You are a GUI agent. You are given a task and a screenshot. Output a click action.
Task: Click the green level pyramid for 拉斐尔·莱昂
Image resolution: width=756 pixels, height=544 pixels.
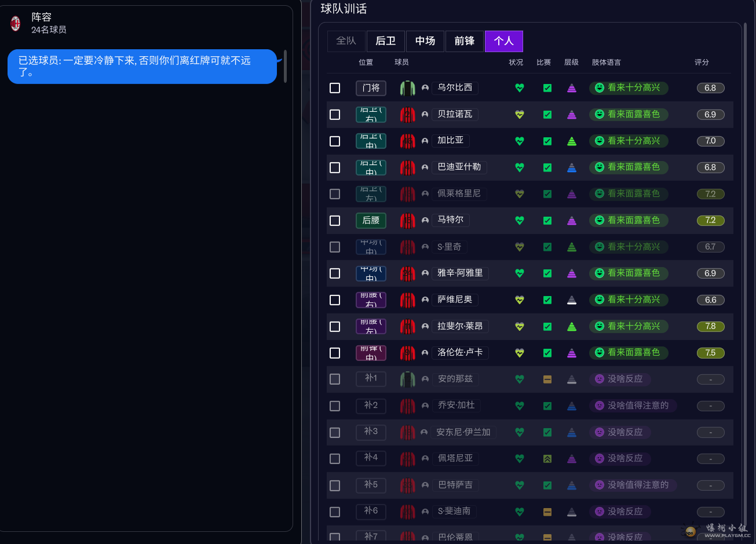point(572,326)
